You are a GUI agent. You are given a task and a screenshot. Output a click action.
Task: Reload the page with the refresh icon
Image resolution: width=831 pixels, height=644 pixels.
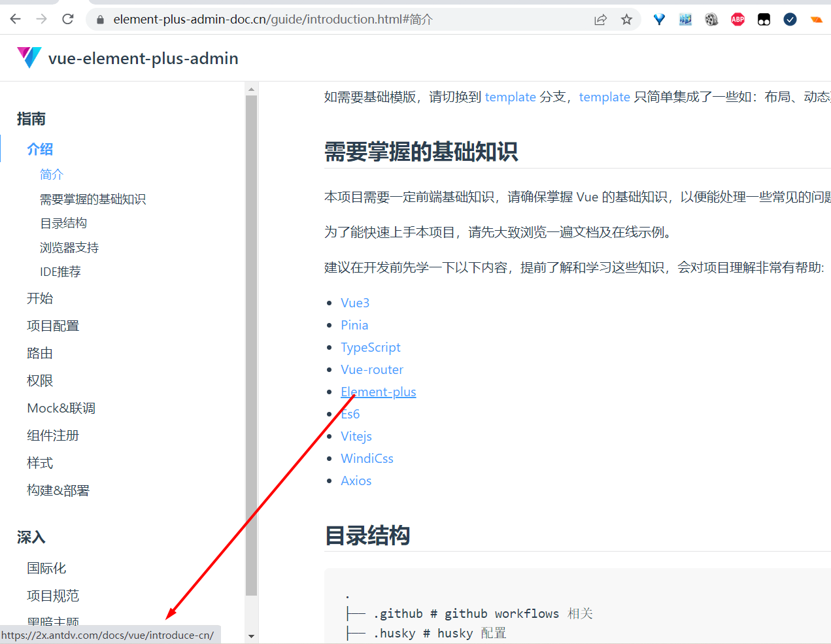(x=67, y=19)
